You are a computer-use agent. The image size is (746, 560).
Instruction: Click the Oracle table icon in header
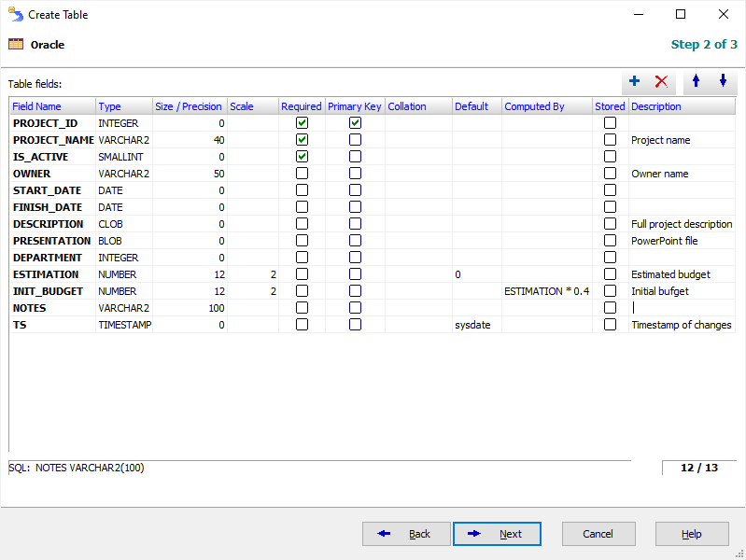(x=16, y=44)
